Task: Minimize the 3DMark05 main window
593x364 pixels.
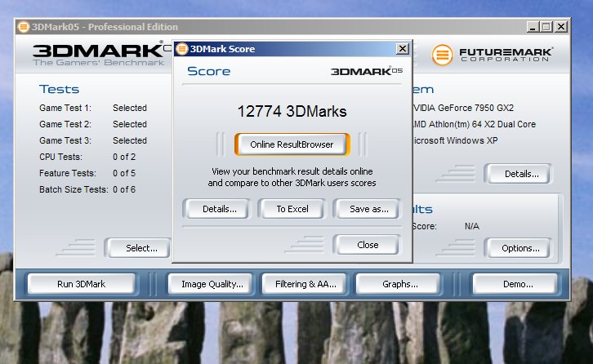Action: [533, 27]
